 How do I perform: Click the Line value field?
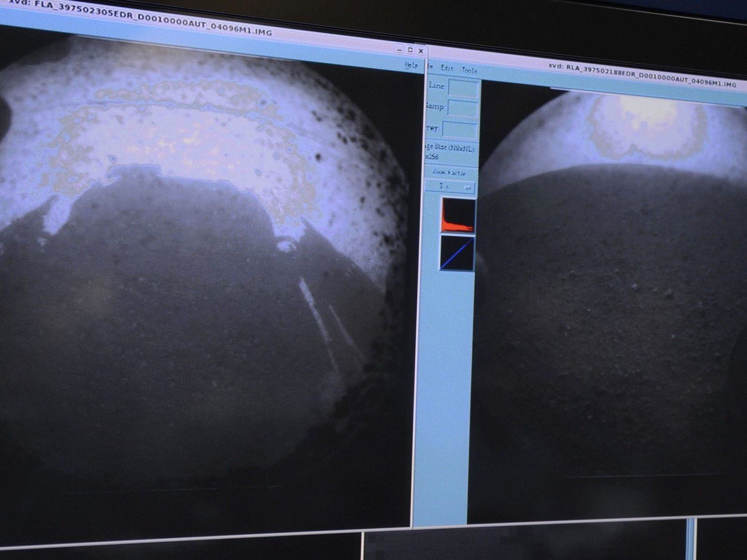(x=463, y=88)
